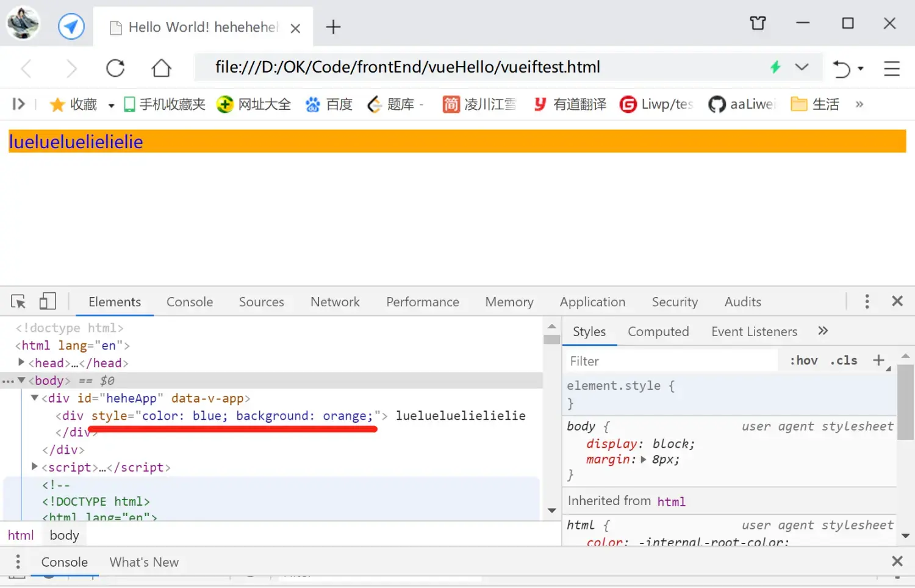
Task: Expand the address bar dropdown chevron
Action: (x=802, y=67)
